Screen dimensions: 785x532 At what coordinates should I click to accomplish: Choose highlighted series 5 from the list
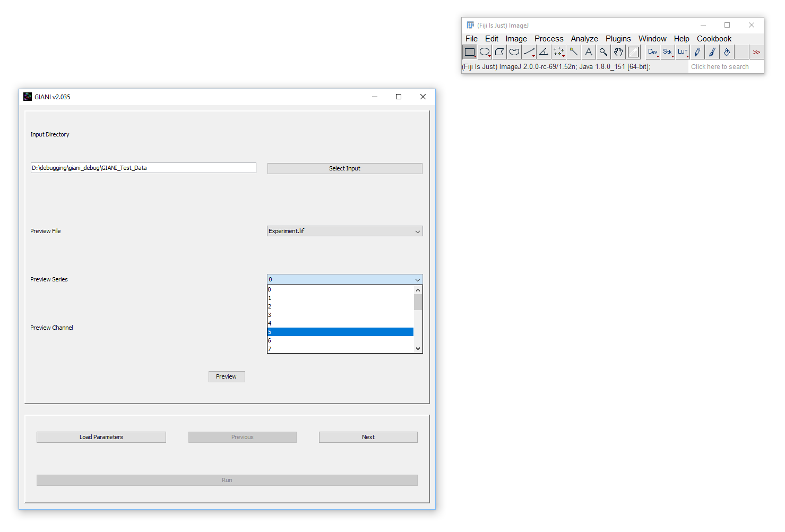tap(340, 332)
